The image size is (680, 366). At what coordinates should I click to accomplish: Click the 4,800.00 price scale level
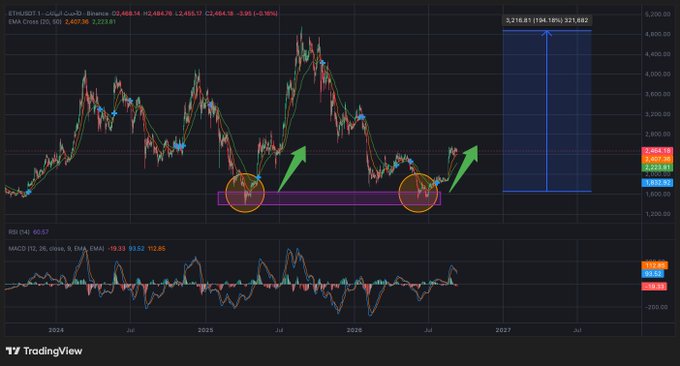pyautogui.click(x=657, y=34)
